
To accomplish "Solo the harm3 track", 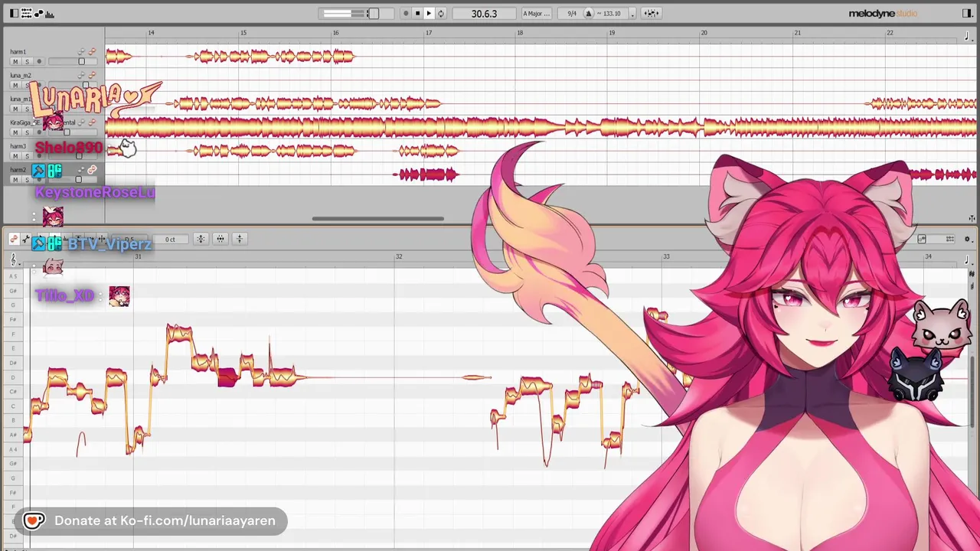I will pyautogui.click(x=27, y=156).
